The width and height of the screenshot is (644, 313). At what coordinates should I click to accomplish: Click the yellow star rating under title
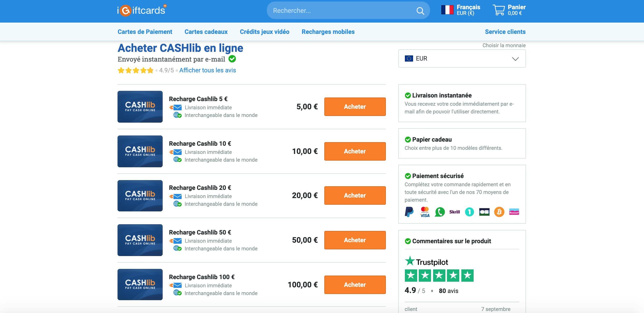pyautogui.click(x=135, y=70)
